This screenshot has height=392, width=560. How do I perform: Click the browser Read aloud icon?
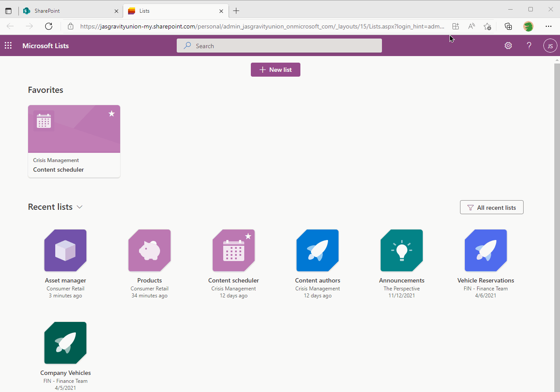click(x=471, y=26)
